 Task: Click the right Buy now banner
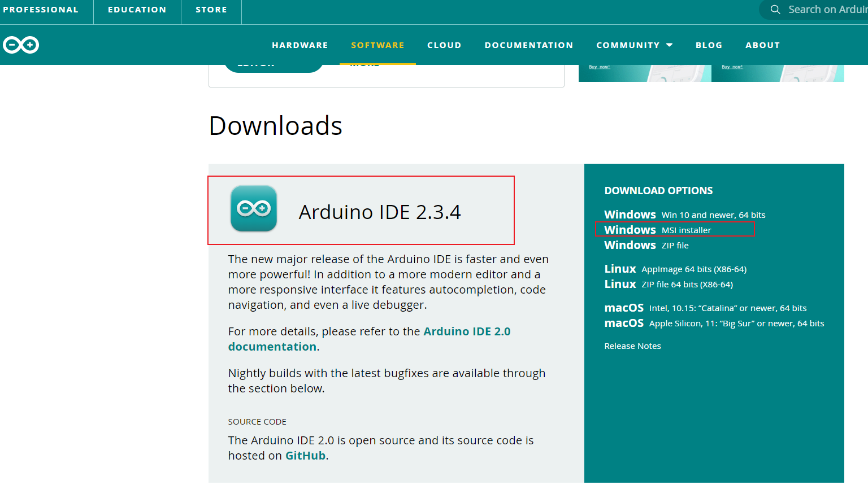pos(778,73)
